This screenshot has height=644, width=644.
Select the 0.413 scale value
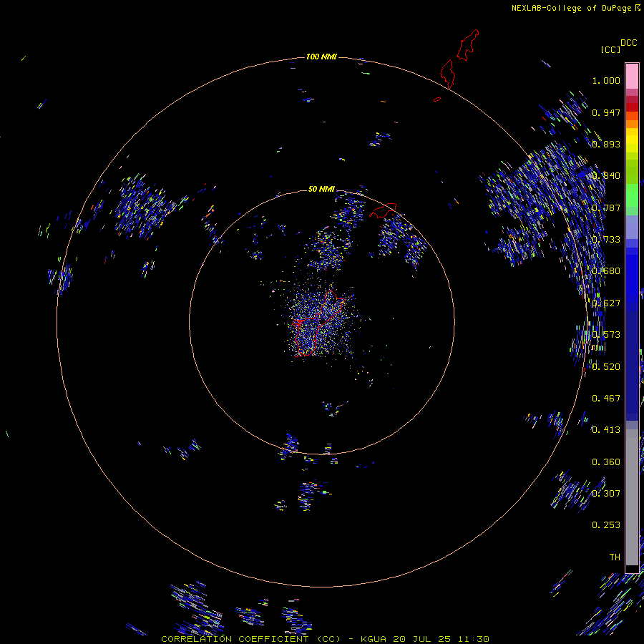click(x=606, y=430)
